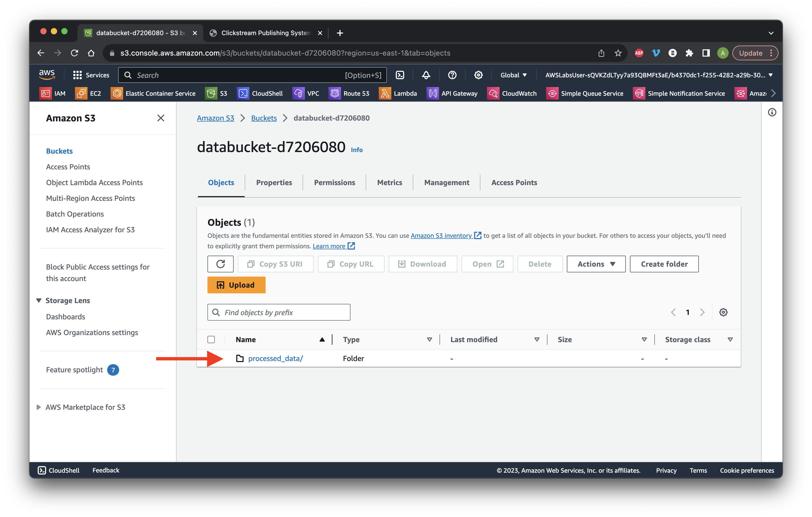Sort by Last modified column arrow

point(536,340)
